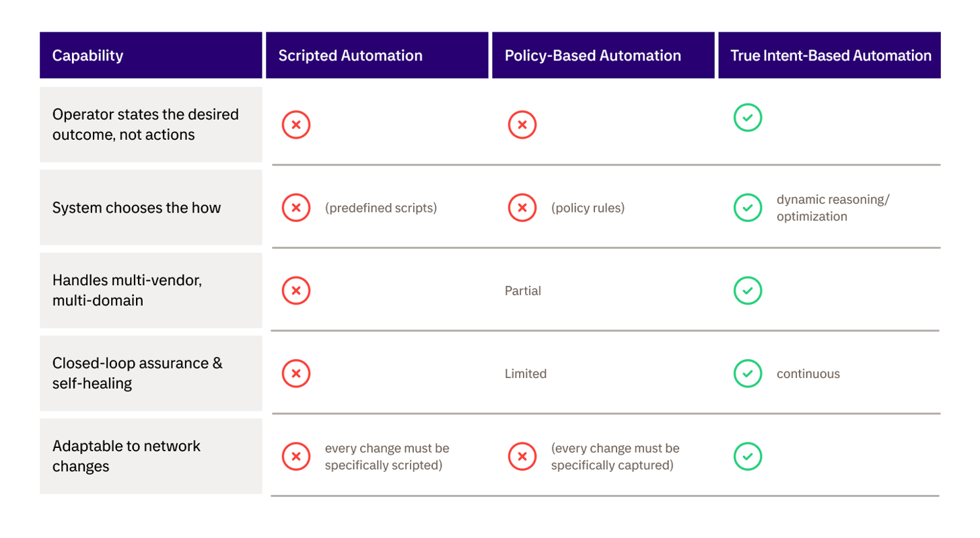Screen dimensions: 980x538
Task: Click red X beside "(policy rules)"
Action: (x=522, y=208)
